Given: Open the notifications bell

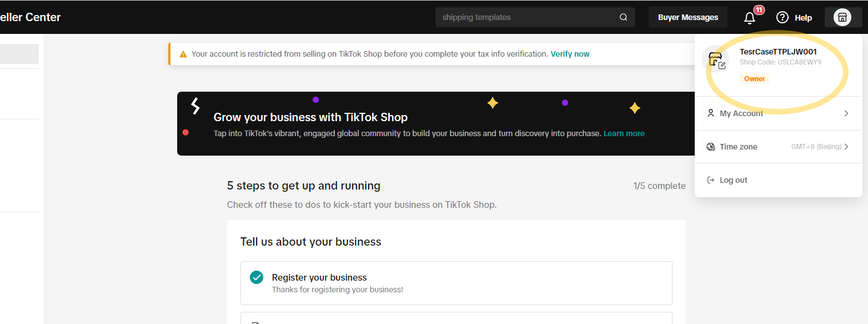Looking at the screenshot, I should click(750, 18).
